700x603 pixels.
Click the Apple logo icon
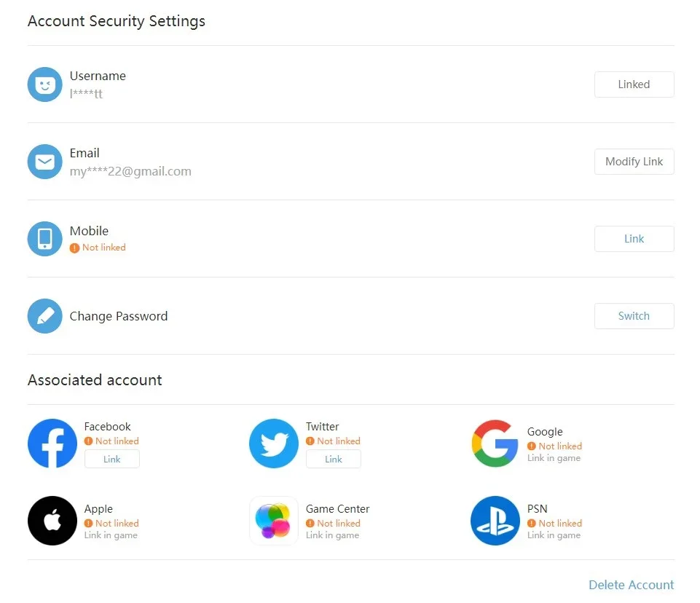coord(52,521)
